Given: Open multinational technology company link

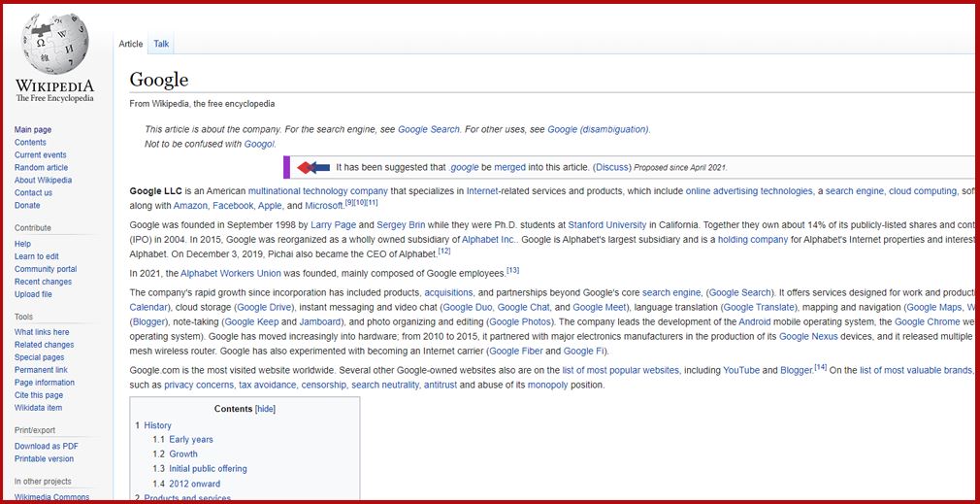Looking at the screenshot, I should point(318,190).
